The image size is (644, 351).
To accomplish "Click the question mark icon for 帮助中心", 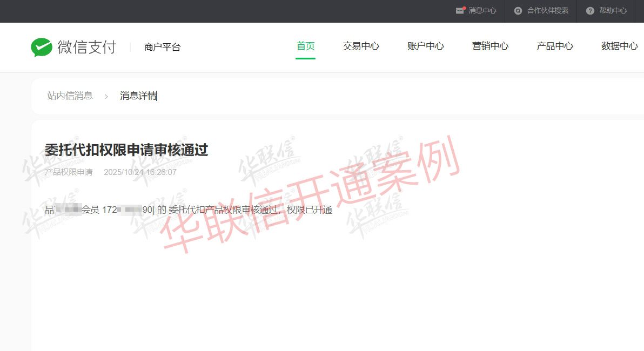I will (590, 11).
